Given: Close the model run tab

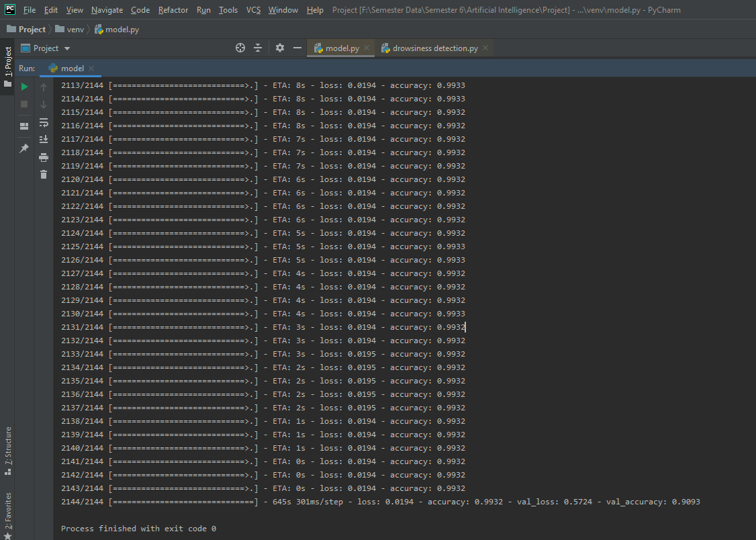Looking at the screenshot, I should point(91,69).
